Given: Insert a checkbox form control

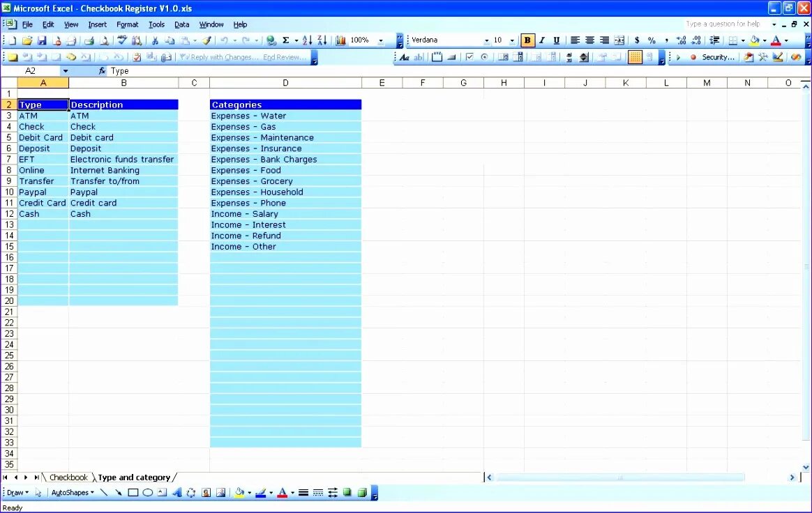Looking at the screenshot, I should 469,57.
